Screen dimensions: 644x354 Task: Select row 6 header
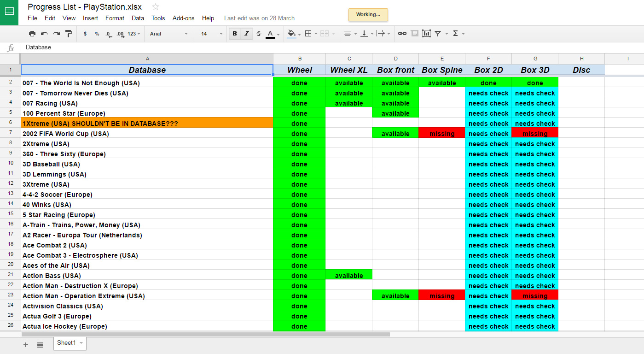click(10, 123)
